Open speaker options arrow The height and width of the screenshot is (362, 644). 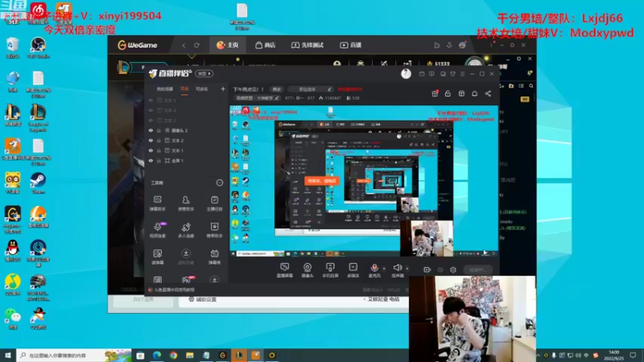[x=407, y=269]
